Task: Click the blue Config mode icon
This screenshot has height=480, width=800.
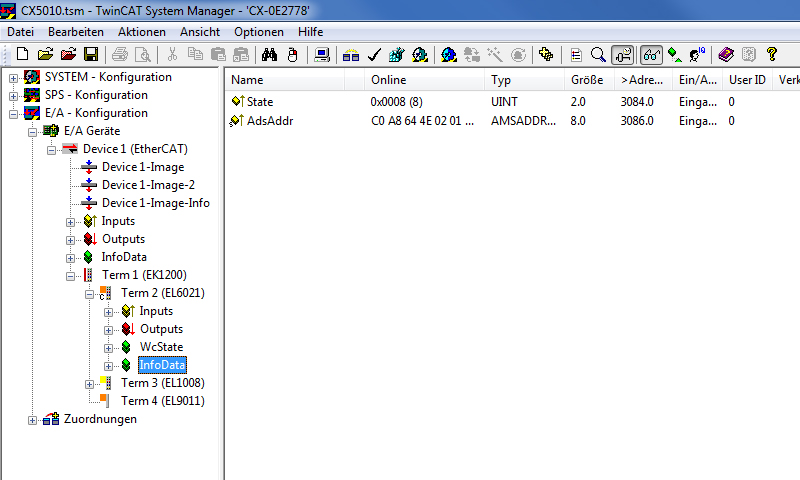Action: (x=449, y=54)
